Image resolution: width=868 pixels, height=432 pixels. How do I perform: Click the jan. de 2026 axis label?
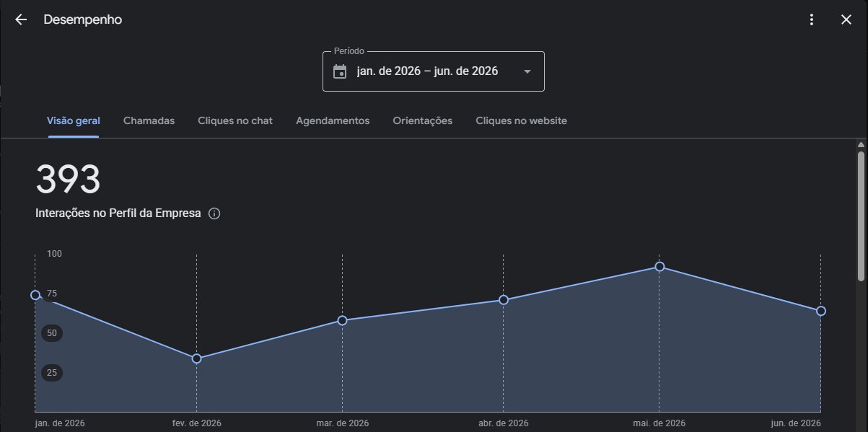(60, 423)
